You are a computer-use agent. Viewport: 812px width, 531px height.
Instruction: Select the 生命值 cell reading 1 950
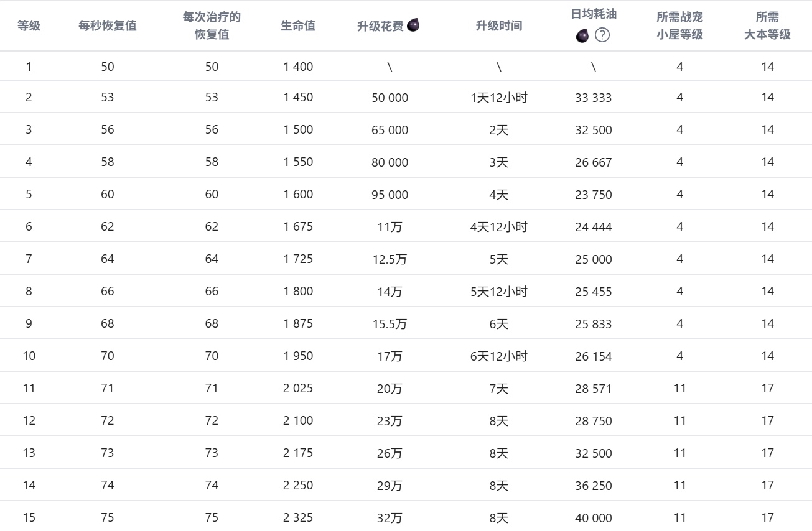point(298,356)
